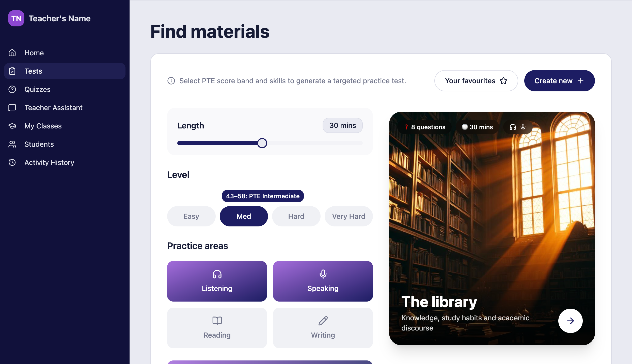Image resolution: width=632 pixels, height=364 pixels.
Task: Click the My Classes graduation cap icon
Action: [x=12, y=126]
